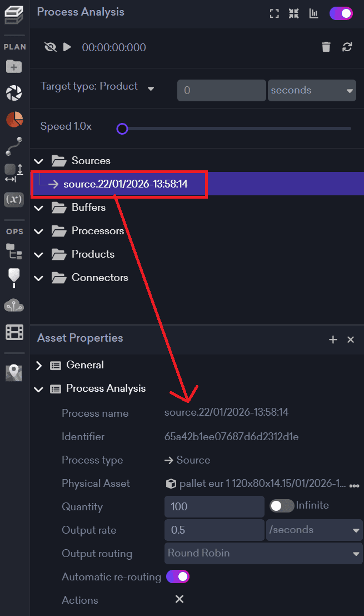364x616 pixels.
Task: Expand the General properties section
Action: [39, 366]
